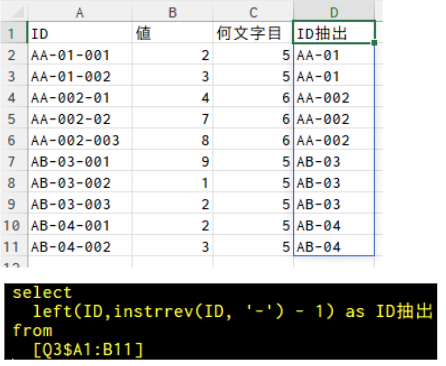The width and height of the screenshot is (446, 366).
Task: Select value cell B6 containing 8
Action: 173,140
